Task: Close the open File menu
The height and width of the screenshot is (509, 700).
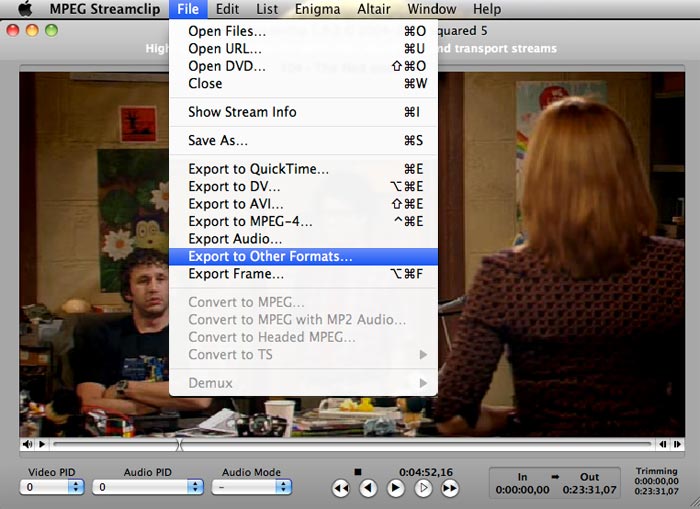Action: point(188,9)
